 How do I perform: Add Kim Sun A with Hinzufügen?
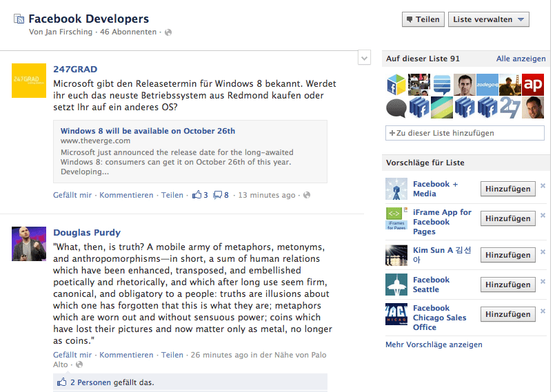tap(508, 255)
